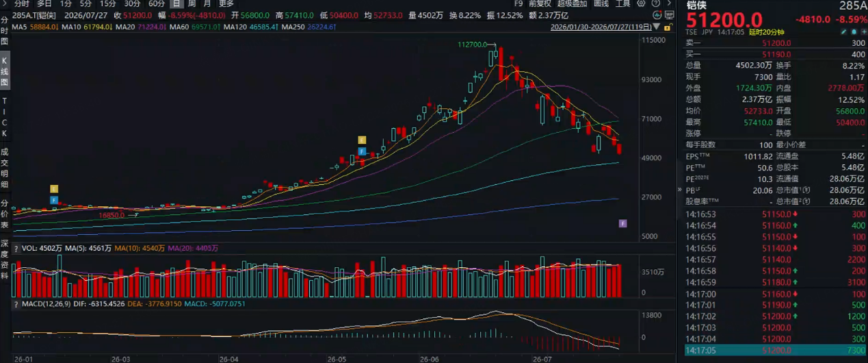Screen dimensions: 868x363
Task: Switch to 多日 timeframe tab
Action: point(44,3)
